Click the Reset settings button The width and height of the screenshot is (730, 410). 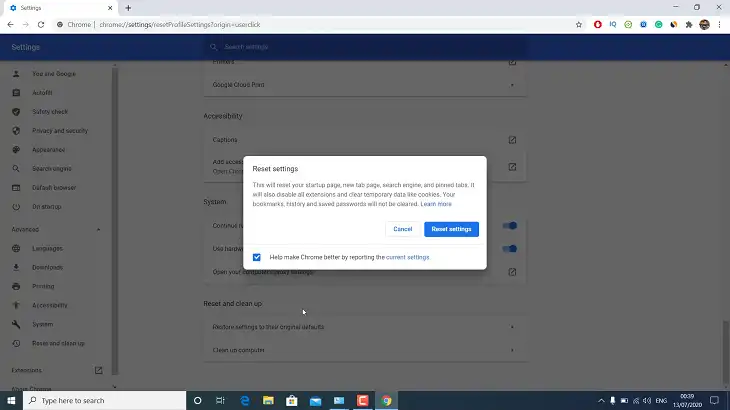[x=451, y=229]
